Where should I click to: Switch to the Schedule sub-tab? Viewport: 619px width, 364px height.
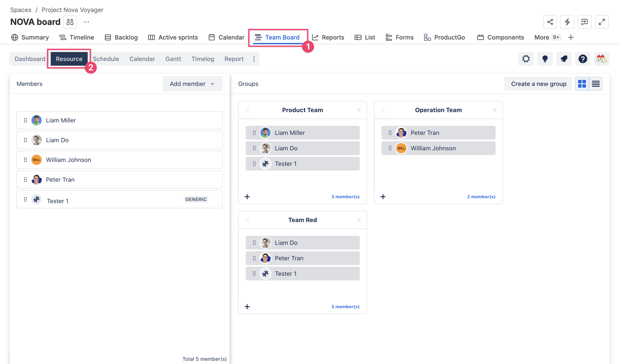pyautogui.click(x=106, y=59)
